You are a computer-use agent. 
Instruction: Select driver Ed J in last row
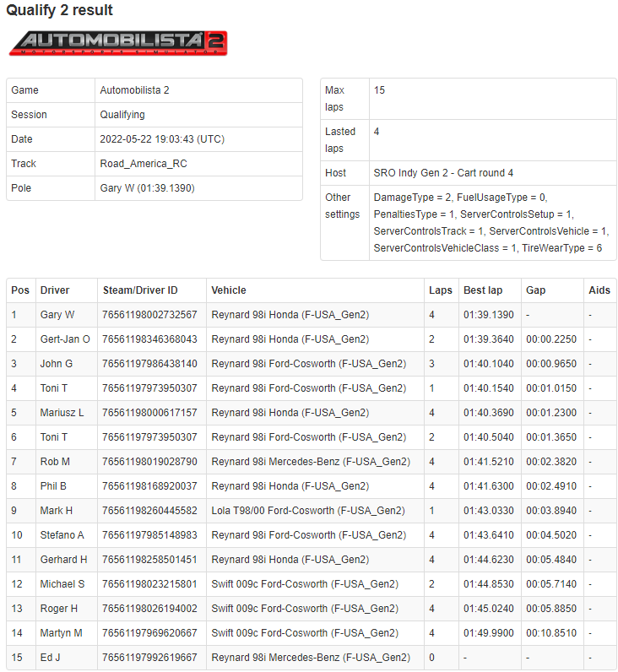[x=51, y=658]
